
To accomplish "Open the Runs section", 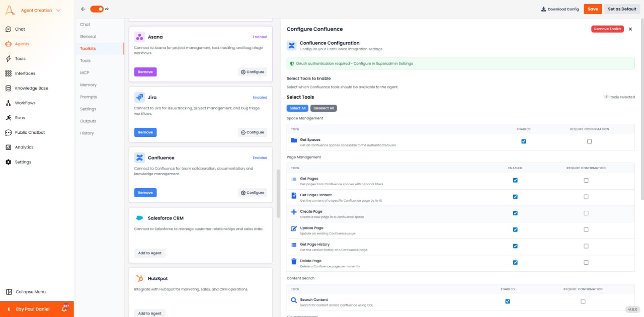I will (x=20, y=117).
